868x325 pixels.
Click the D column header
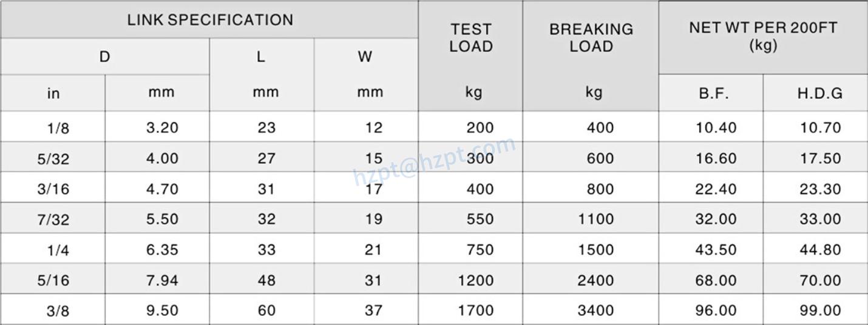pyautogui.click(x=105, y=57)
